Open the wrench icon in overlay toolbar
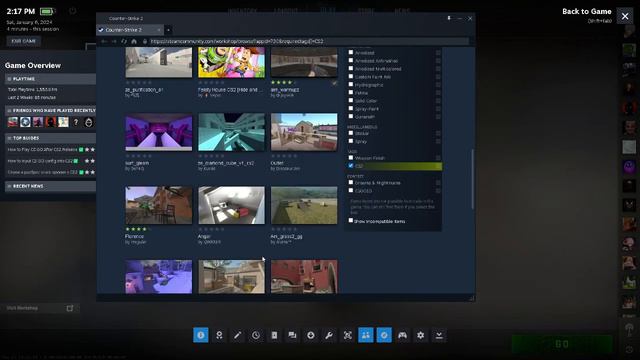This screenshot has width=640, height=360. tap(329, 335)
